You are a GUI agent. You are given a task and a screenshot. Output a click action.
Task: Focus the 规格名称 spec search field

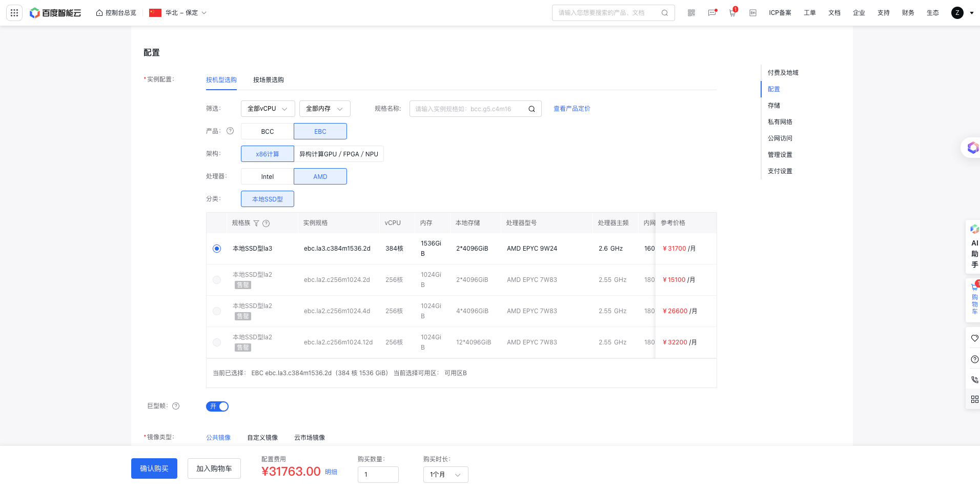[476, 109]
